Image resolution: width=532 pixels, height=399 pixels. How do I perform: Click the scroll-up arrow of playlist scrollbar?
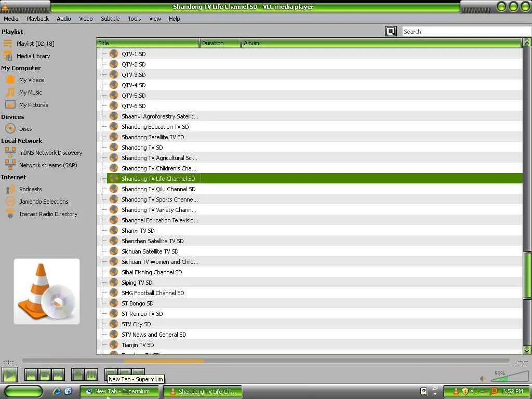click(527, 42)
